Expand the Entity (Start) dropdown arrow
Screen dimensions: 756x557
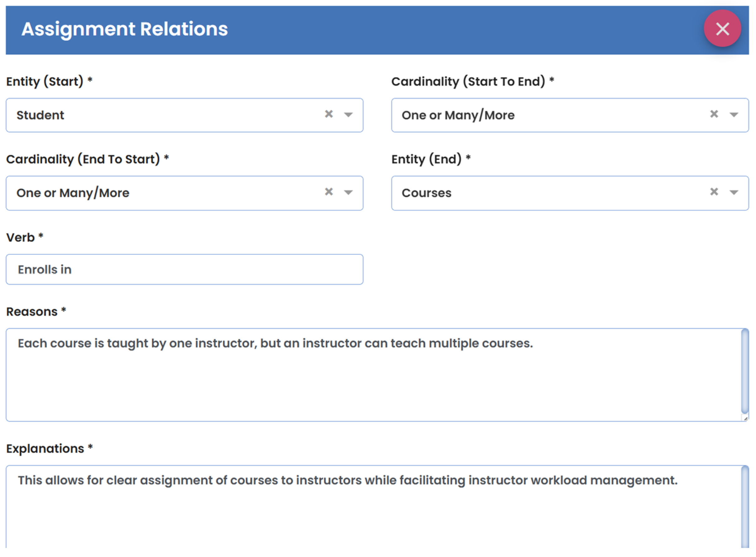[x=348, y=115]
